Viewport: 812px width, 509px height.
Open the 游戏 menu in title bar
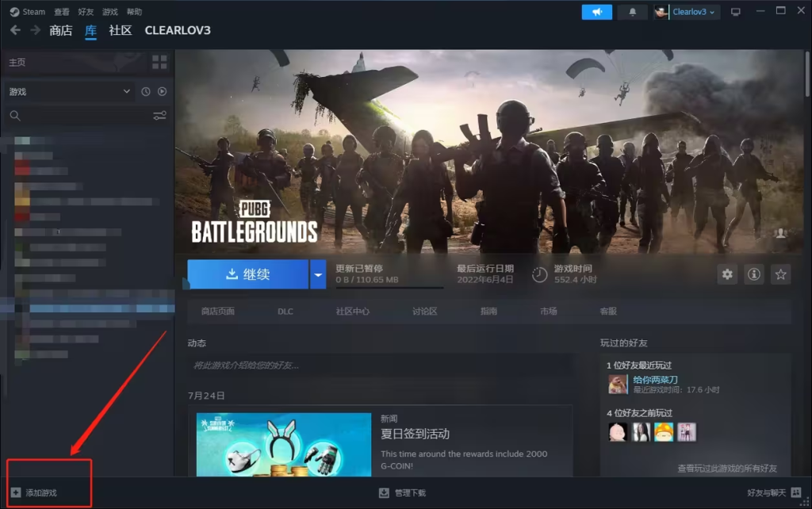pos(109,12)
